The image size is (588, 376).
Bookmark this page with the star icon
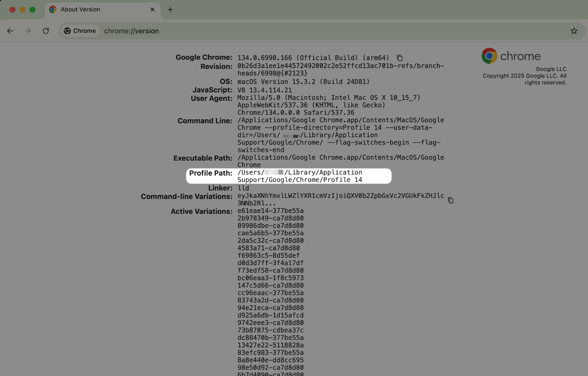574,31
